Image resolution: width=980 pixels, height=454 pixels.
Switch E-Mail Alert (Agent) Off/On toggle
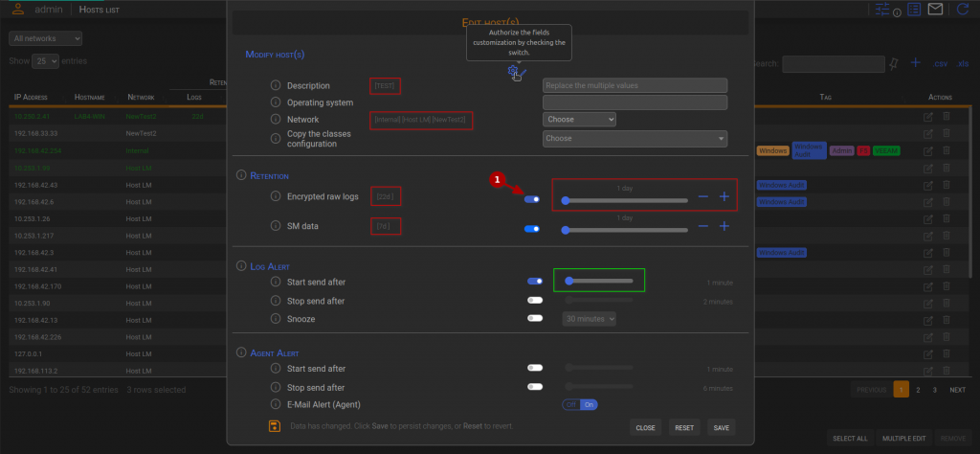point(580,404)
